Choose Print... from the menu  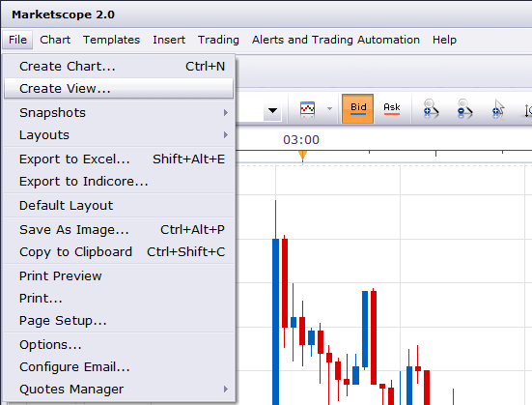click(x=119, y=299)
